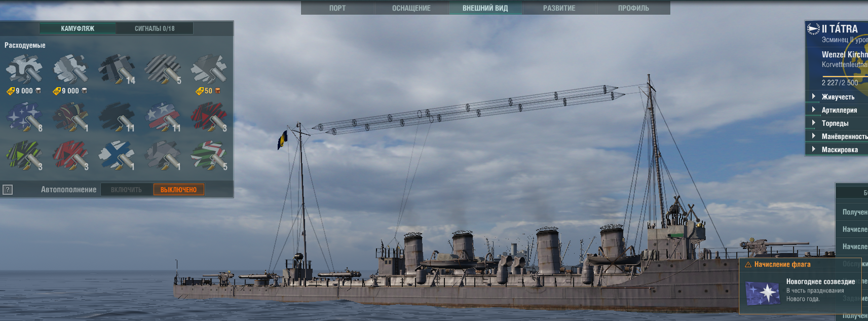Apply the green arrow camouflage
Viewport: 868px width, 321px height.
[x=24, y=155]
